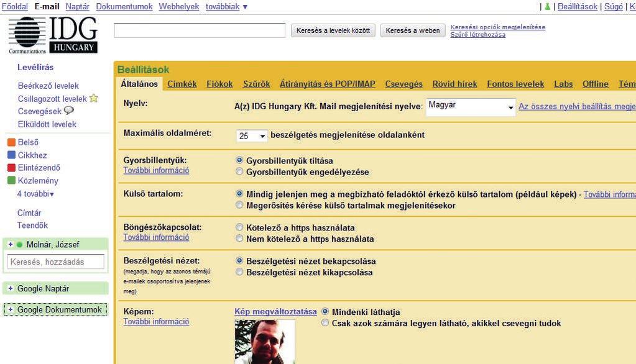Open Teendők tasks link

tap(32, 225)
